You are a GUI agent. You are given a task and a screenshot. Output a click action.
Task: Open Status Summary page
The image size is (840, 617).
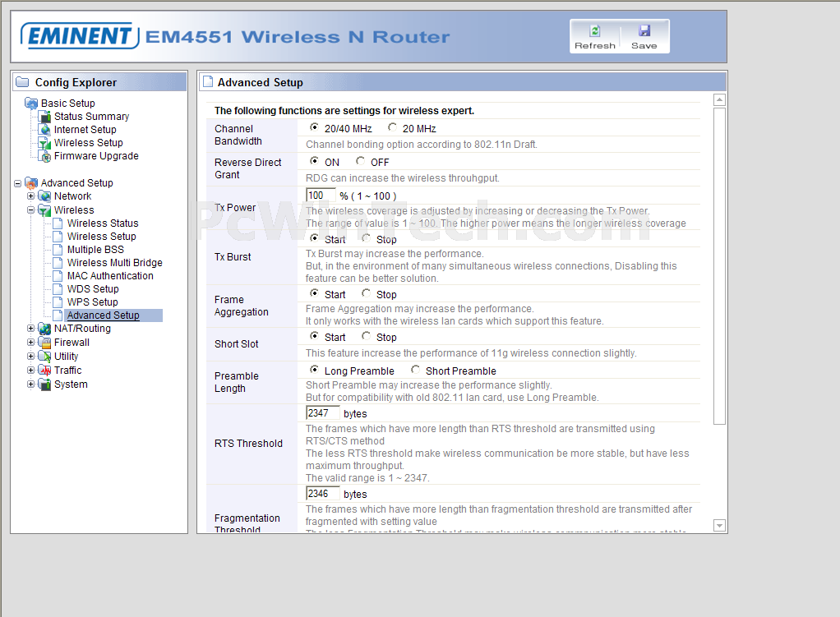(91, 116)
